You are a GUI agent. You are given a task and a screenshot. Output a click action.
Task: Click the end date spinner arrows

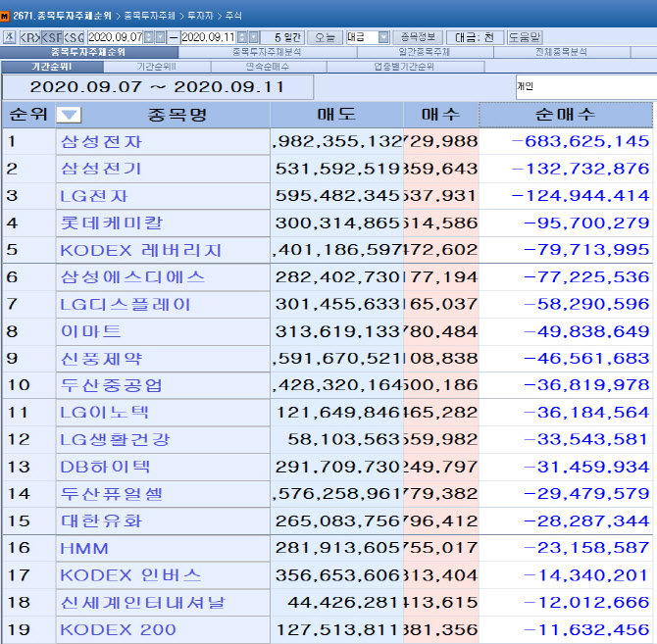click(x=242, y=37)
